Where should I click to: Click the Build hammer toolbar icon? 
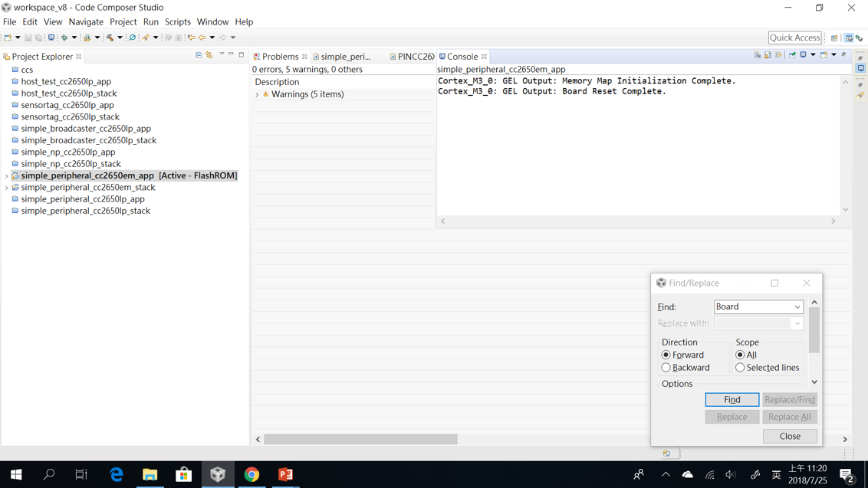(110, 38)
